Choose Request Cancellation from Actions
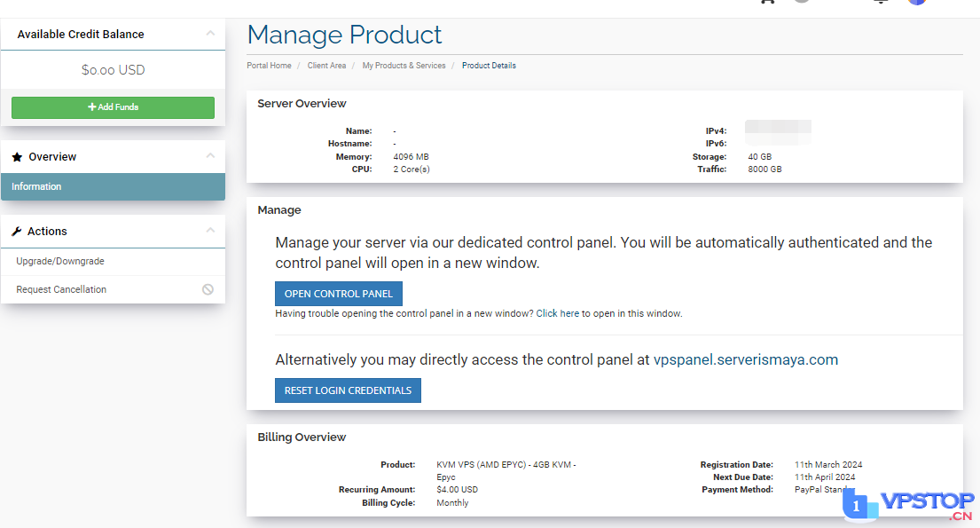980x528 pixels. [61, 289]
